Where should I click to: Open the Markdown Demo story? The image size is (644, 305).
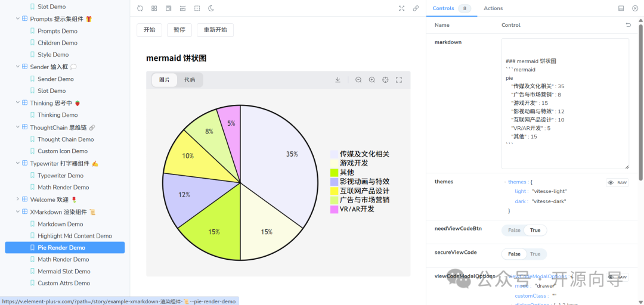60,224
